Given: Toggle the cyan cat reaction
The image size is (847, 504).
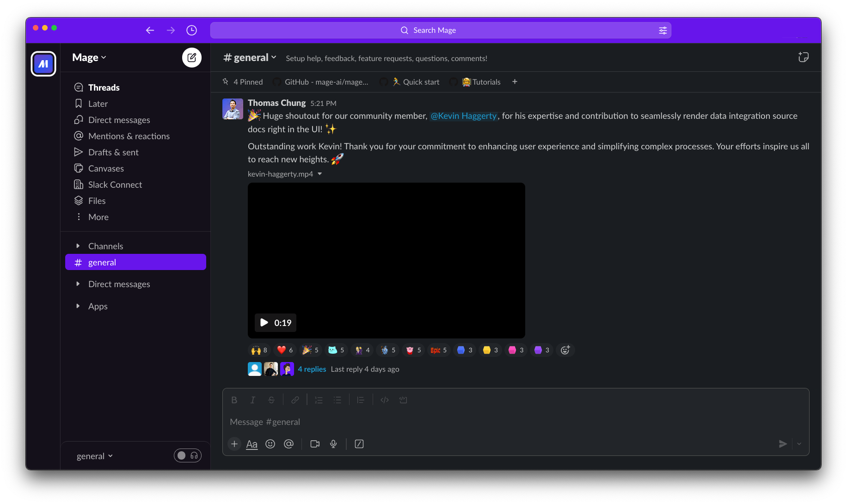Looking at the screenshot, I should pos(336,350).
